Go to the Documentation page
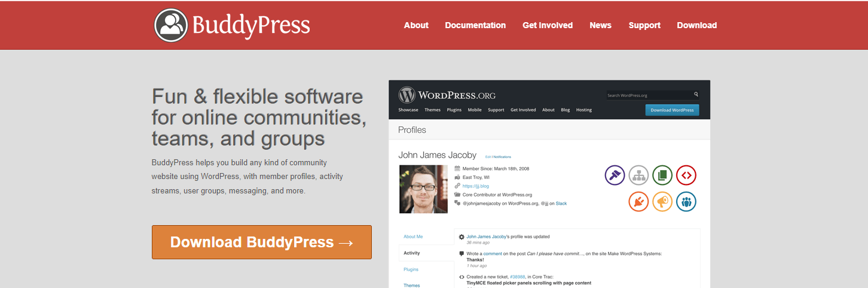The image size is (868, 288). [x=475, y=25]
